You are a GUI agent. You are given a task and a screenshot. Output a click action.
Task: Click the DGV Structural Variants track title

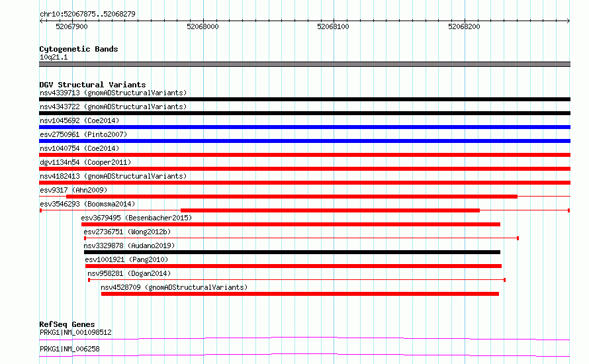[x=93, y=85]
